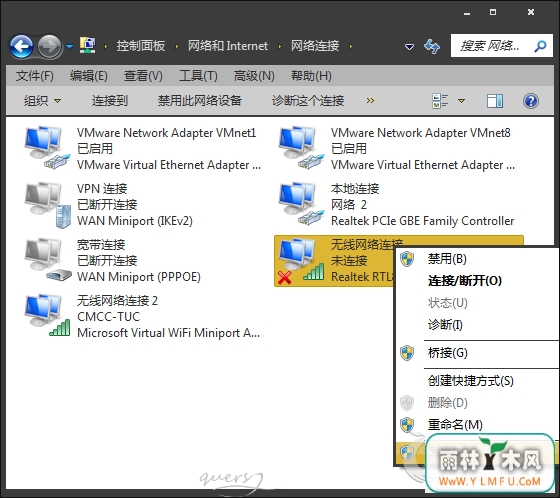Select 网络和 Internet in the breadcrumb
Viewport: 560px width, 498px height.
click(x=228, y=46)
